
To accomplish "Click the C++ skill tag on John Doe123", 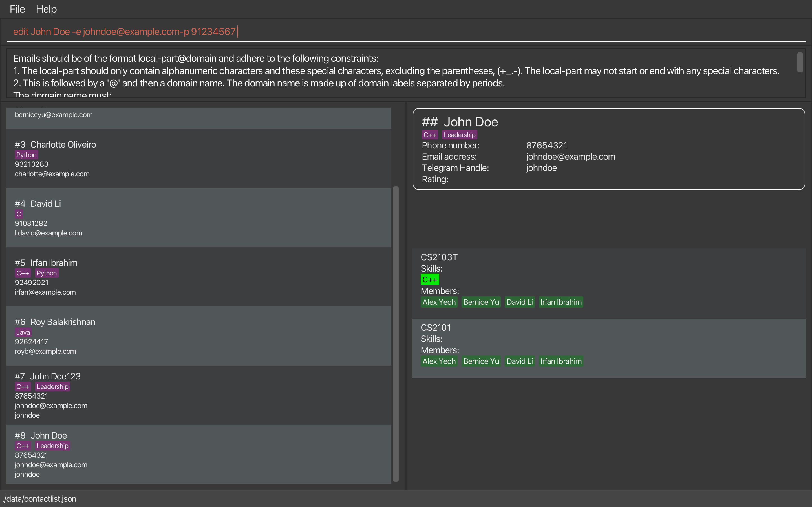I will (x=22, y=387).
